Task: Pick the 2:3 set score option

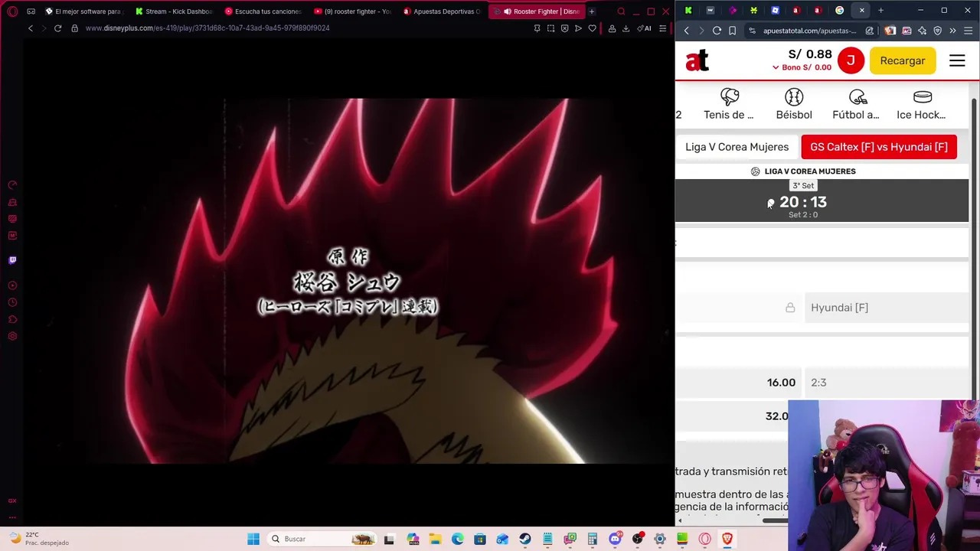Action: (x=887, y=383)
